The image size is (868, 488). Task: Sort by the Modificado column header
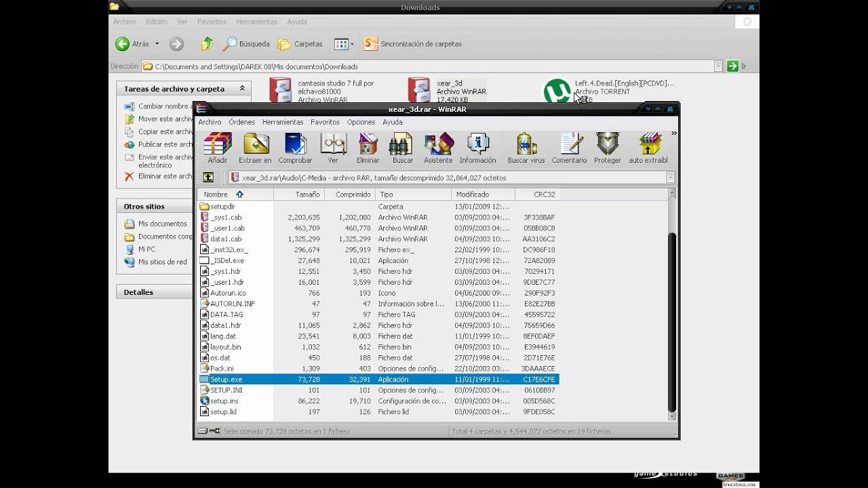click(484, 195)
